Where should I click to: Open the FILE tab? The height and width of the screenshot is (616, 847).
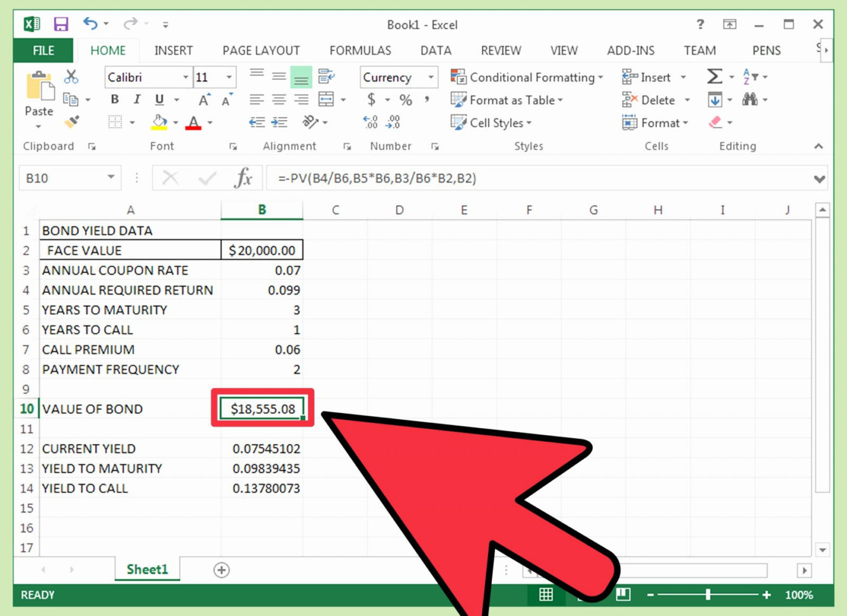click(43, 50)
